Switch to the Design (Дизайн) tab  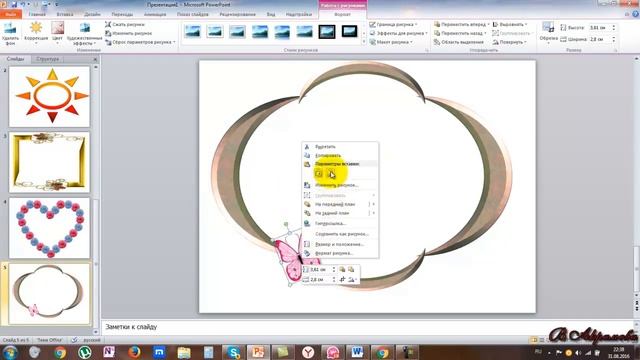(92, 14)
